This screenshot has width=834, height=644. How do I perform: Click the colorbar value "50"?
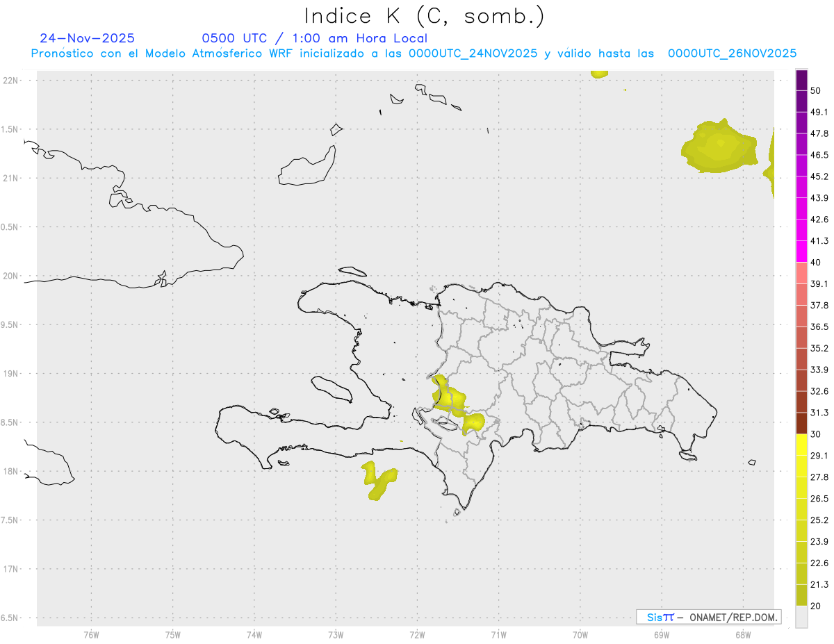[816, 91]
